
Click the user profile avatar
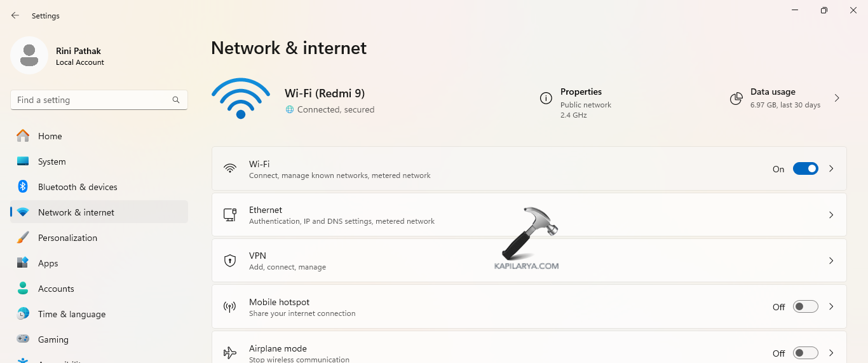point(29,55)
